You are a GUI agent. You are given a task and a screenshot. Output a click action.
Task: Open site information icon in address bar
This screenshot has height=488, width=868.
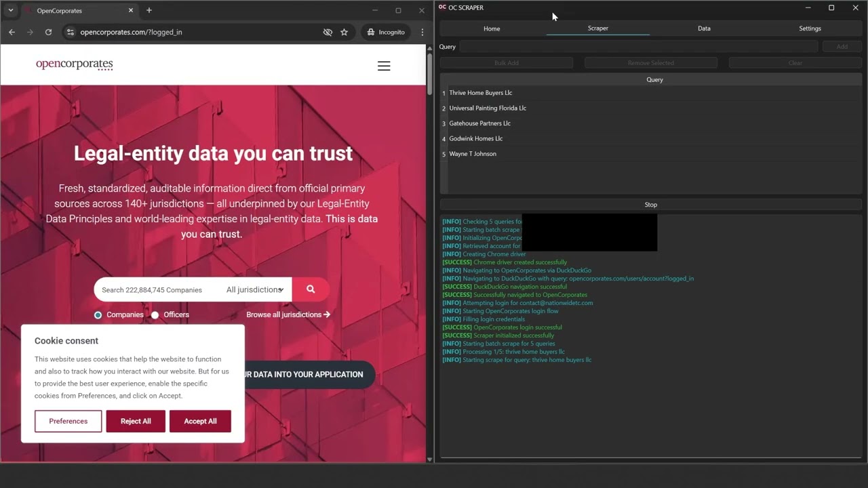70,32
